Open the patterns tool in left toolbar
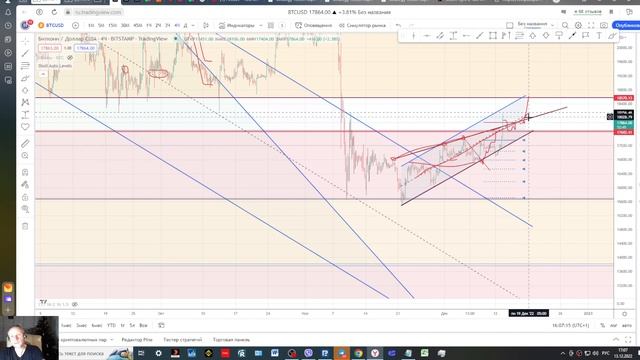 [x=25, y=102]
